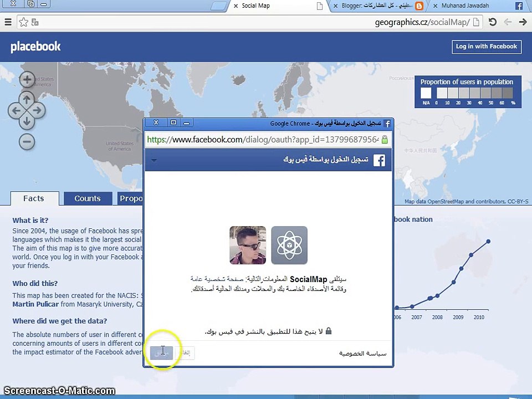Click the padlock icon beside the publishing notice
532x399 pixels.
[329, 330]
